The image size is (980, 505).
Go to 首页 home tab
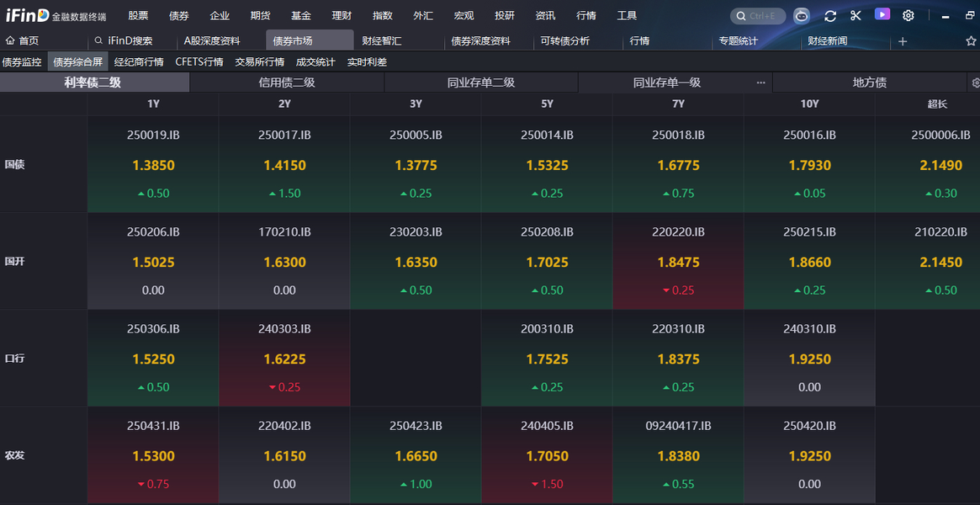tap(23, 41)
